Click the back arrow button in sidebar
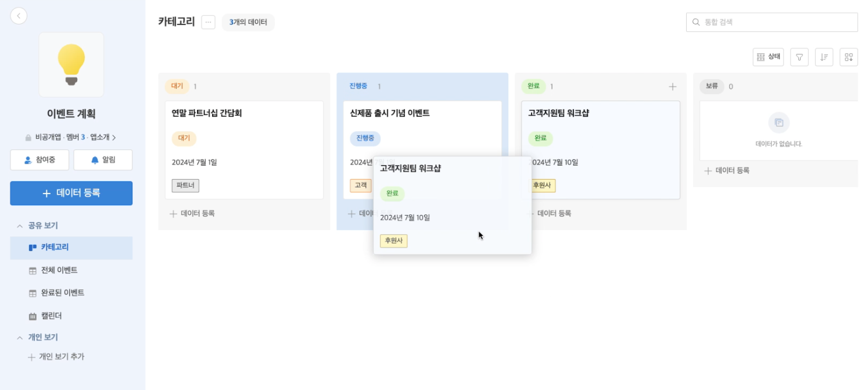868x390 pixels. [19, 16]
